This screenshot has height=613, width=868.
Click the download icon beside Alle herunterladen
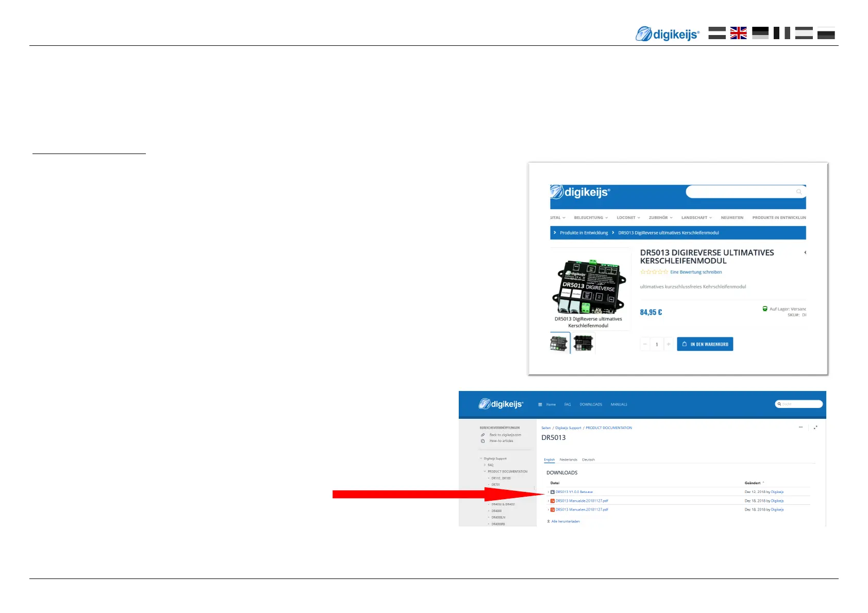click(x=548, y=521)
